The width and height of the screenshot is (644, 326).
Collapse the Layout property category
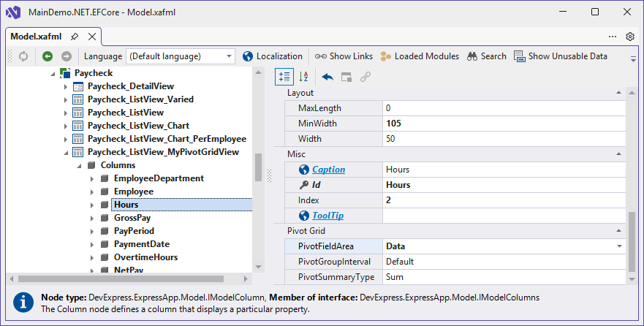point(618,93)
